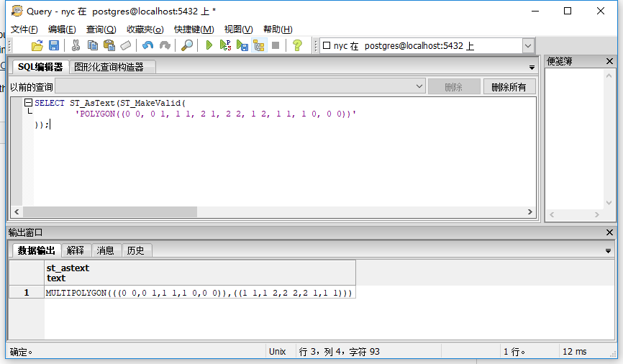This screenshot has height=364, width=623.
Task: Select the st_astext column header
Action: [x=200, y=273]
